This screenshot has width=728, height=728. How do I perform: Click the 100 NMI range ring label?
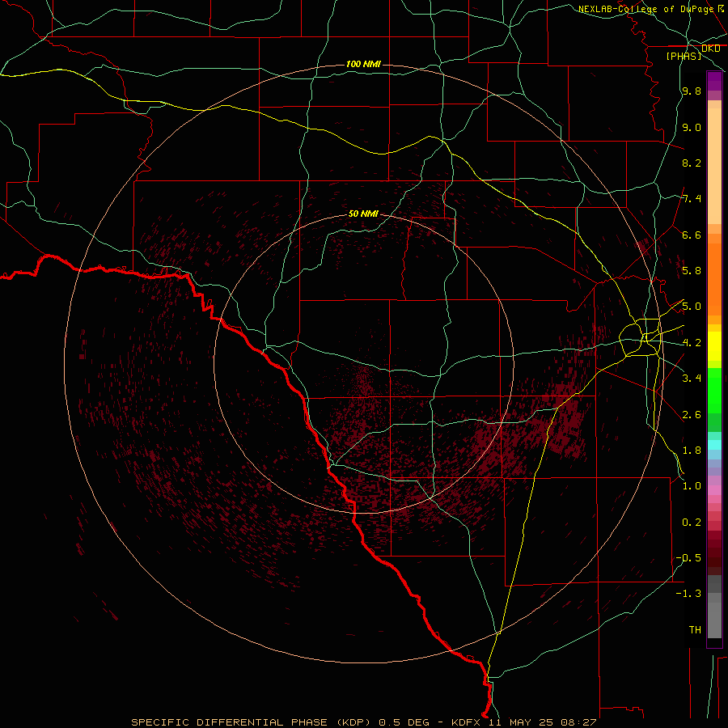[363, 64]
